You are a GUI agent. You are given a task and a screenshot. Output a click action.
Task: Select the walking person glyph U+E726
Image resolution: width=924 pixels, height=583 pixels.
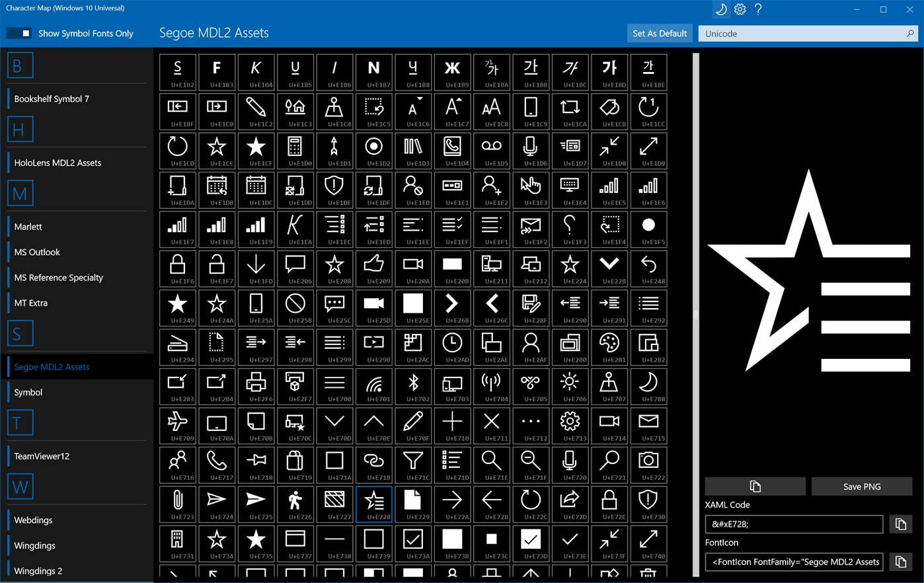pyautogui.click(x=295, y=505)
